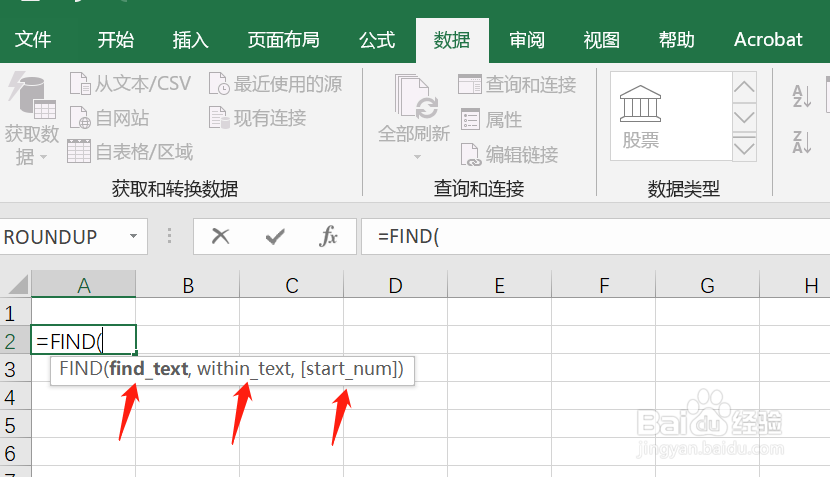Screen dimensions: 830x477
Task: Select the 数据 (Data) tab
Action: pyautogui.click(x=452, y=40)
